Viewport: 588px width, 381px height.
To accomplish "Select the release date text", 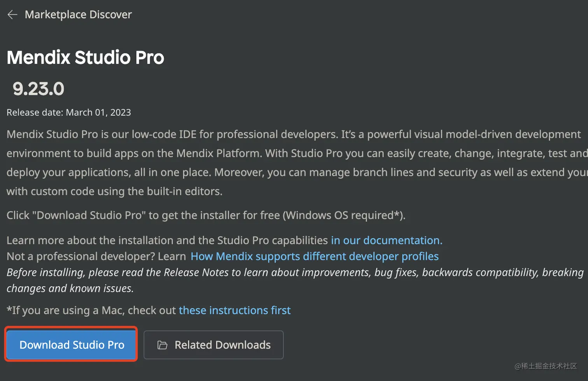I will coord(68,112).
